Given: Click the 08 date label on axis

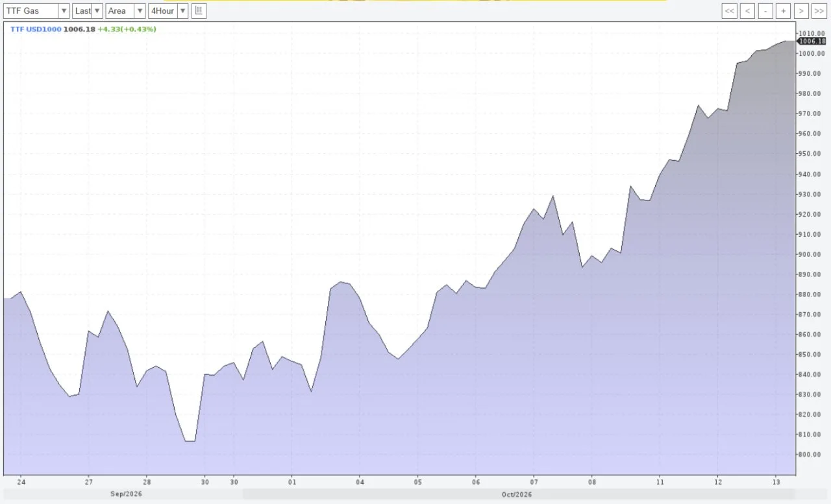Looking at the screenshot, I should coord(592,482).
